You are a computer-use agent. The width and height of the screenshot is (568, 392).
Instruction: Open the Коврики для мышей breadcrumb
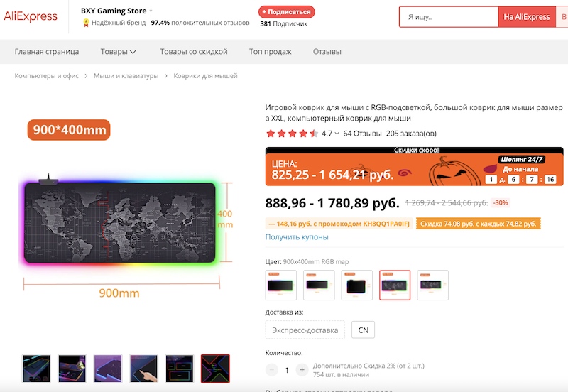point(205,76)
